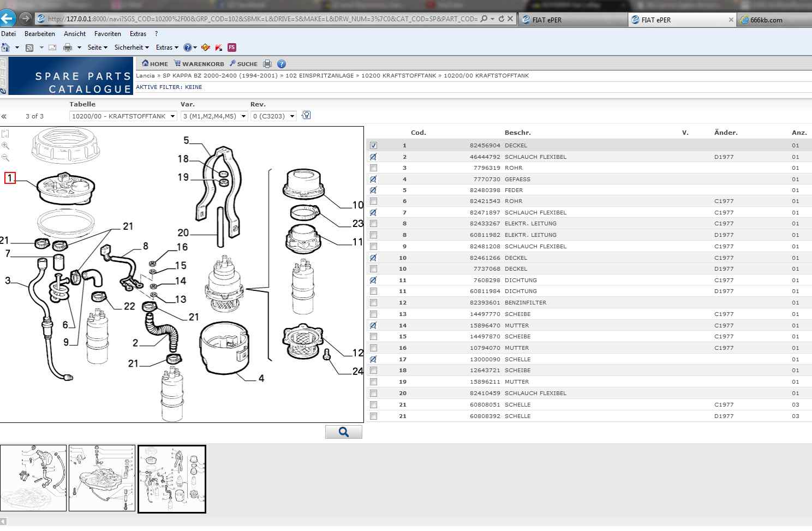The width and height of the screenshot is (812, 531).
Task: Open the second diagram thumbnail
Action: [x=102, y=478]
